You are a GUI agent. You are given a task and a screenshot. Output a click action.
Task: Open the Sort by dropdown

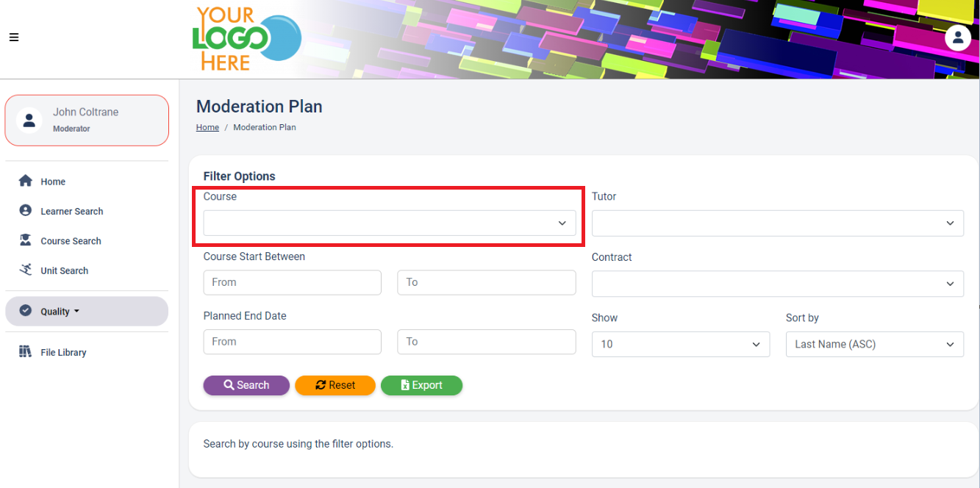coord(874,344)
